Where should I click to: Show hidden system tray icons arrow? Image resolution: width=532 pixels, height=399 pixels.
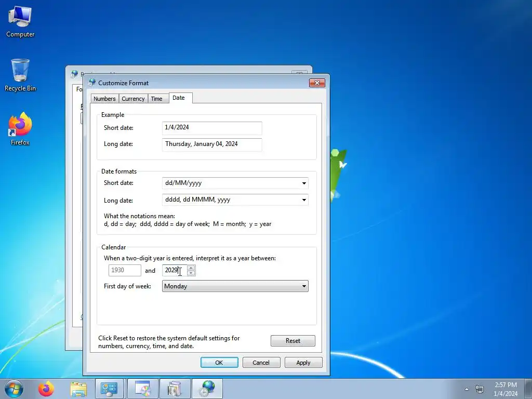point(467,389)
